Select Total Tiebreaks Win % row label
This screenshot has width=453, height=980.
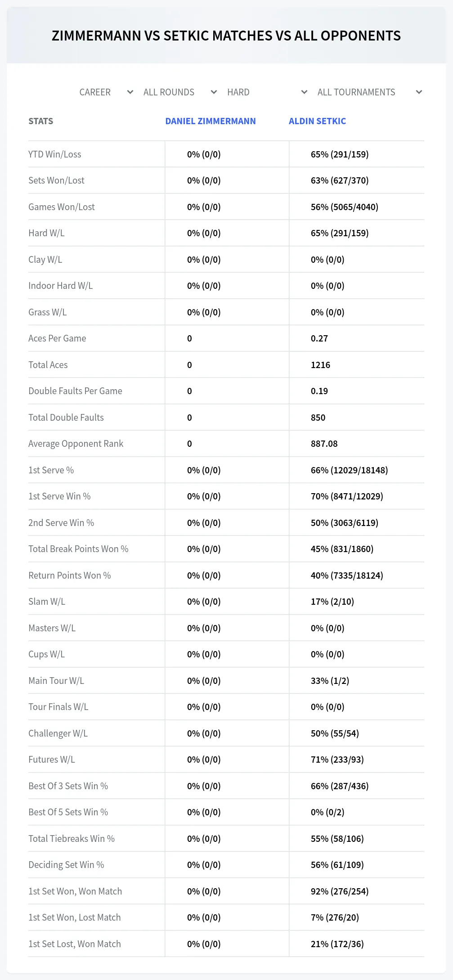[x=72, y=839]
